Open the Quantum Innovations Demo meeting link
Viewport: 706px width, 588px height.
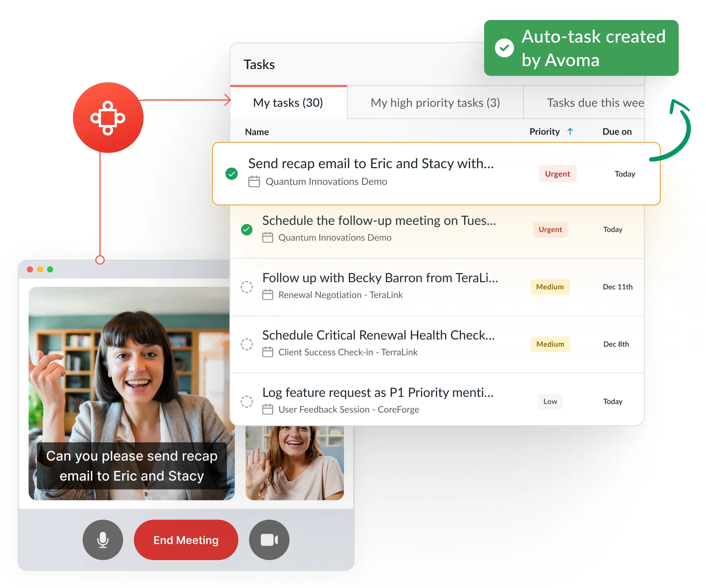(326, 181)
